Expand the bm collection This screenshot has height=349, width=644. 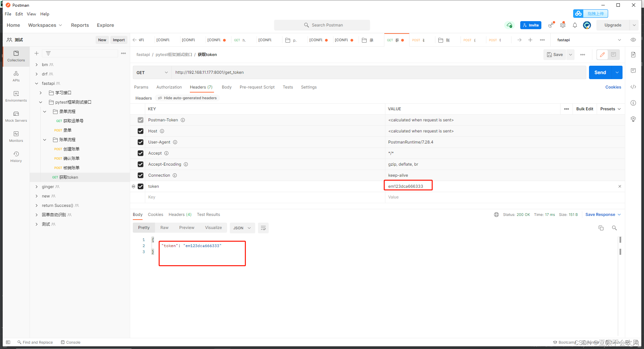pyautogui.click(x=37, y=65)
